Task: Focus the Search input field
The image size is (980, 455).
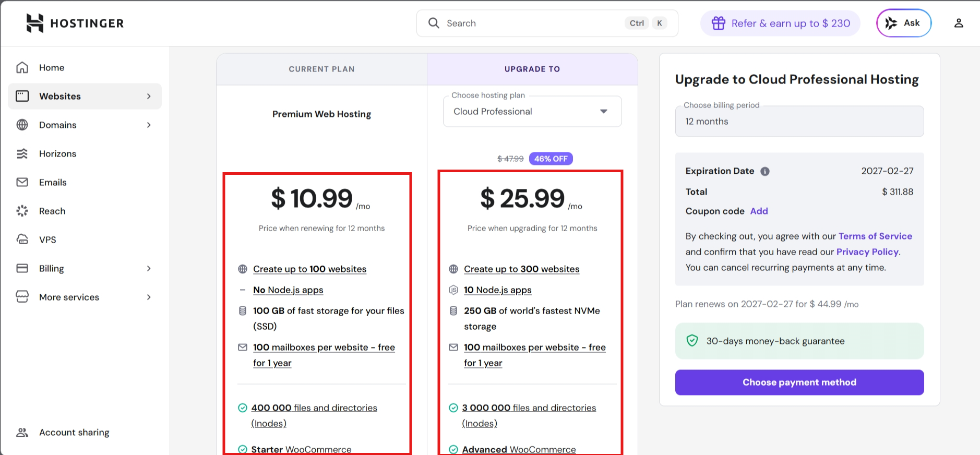Action: click(547, 23)
